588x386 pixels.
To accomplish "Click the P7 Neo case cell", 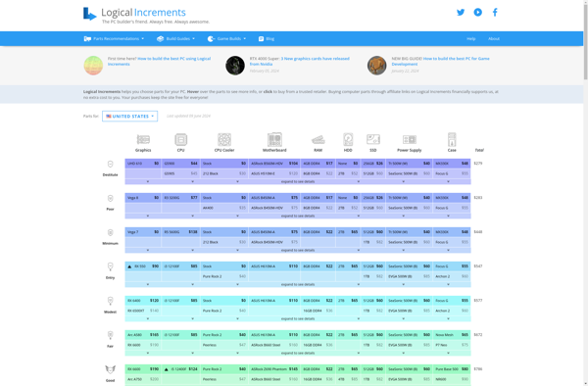I will 452,345.
